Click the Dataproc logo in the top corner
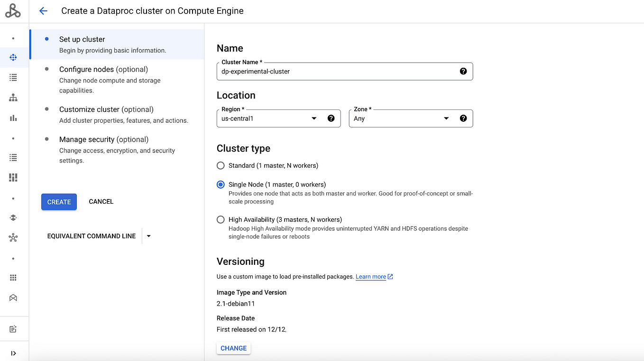 click(x=13, y=11)
